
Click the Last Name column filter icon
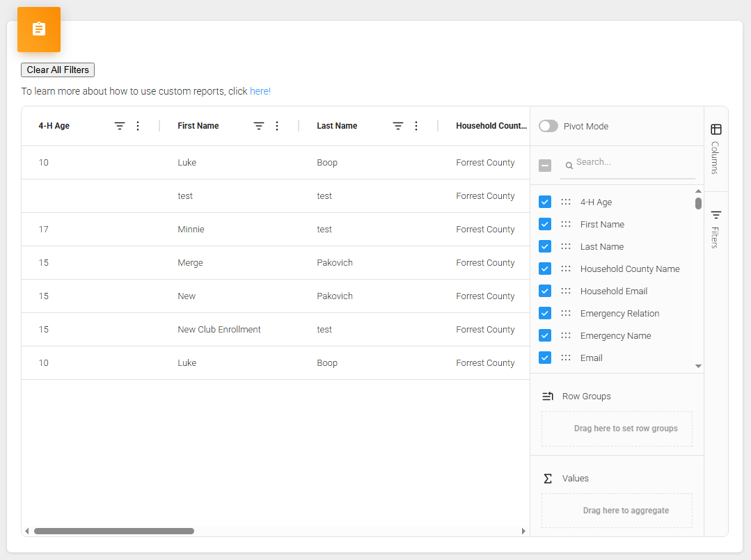tap(398, 126)
